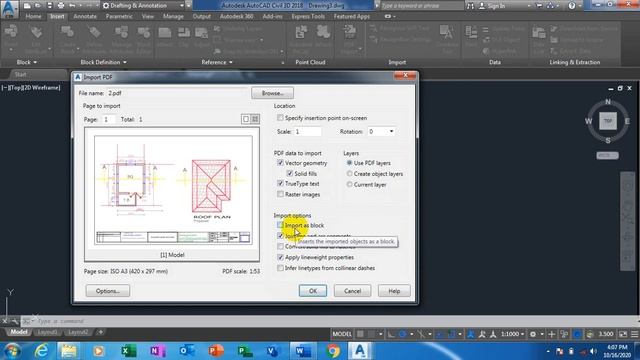This screenshot has width=640, height=360.
Task: Click the Cancel button
Action: click(352, 291)
